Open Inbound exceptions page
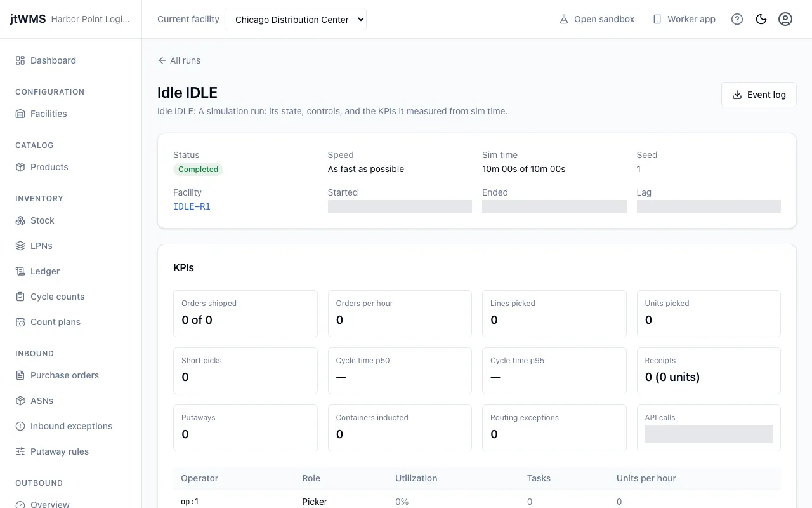This screenshot has height=508, width=812. click(x=71, y=426)
